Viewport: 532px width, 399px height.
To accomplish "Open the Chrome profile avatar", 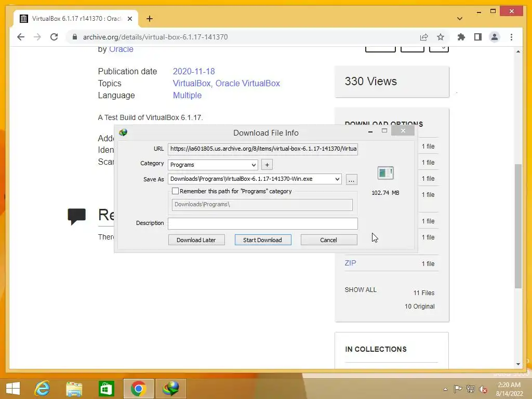I will coord(495,37).
